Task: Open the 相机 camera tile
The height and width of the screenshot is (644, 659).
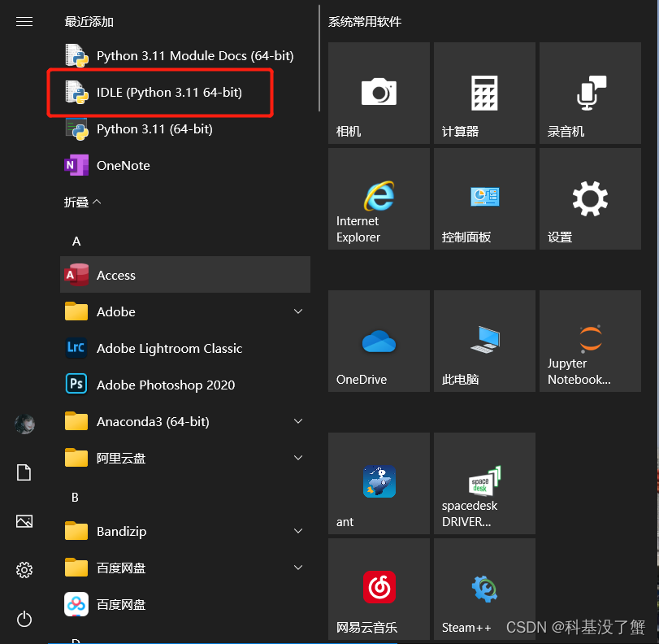Action: coord(379,93)
